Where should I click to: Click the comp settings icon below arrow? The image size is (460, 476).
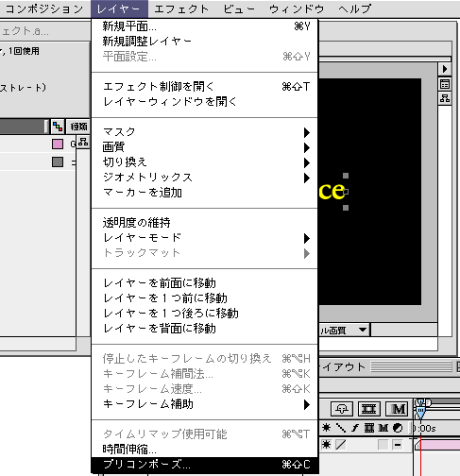(x=445, y=84)
